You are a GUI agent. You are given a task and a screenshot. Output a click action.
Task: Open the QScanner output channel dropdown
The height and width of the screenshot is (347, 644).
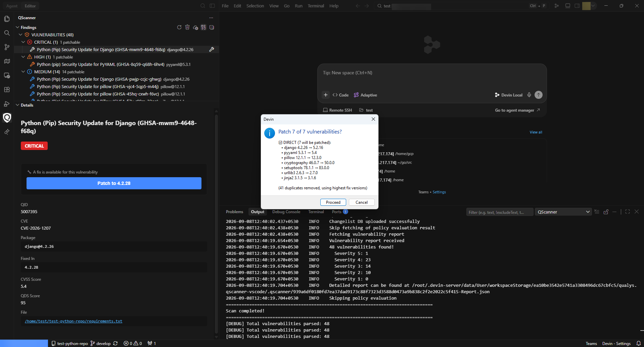563,212
